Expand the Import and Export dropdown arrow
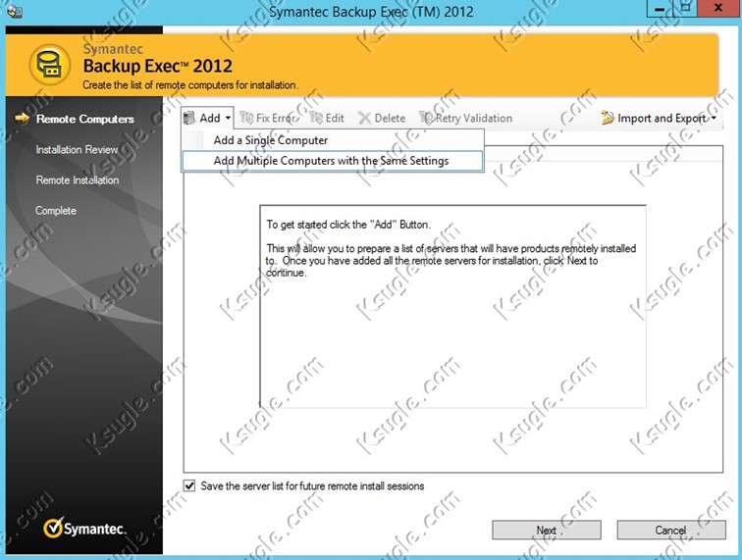742x560 pixels. [714, 118]
